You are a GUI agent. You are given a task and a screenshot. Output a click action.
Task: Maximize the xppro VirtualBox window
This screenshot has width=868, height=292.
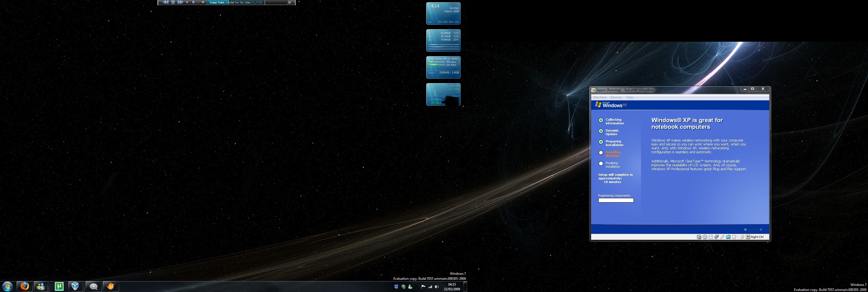(x=753, y=89)
